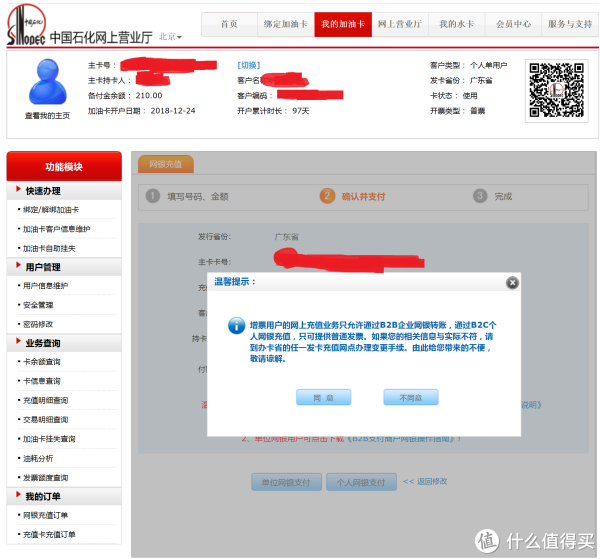Click the date 2018-12-24
Image resolution: width=600 pixels, height=559 pixels.
(x=173, y=111)
